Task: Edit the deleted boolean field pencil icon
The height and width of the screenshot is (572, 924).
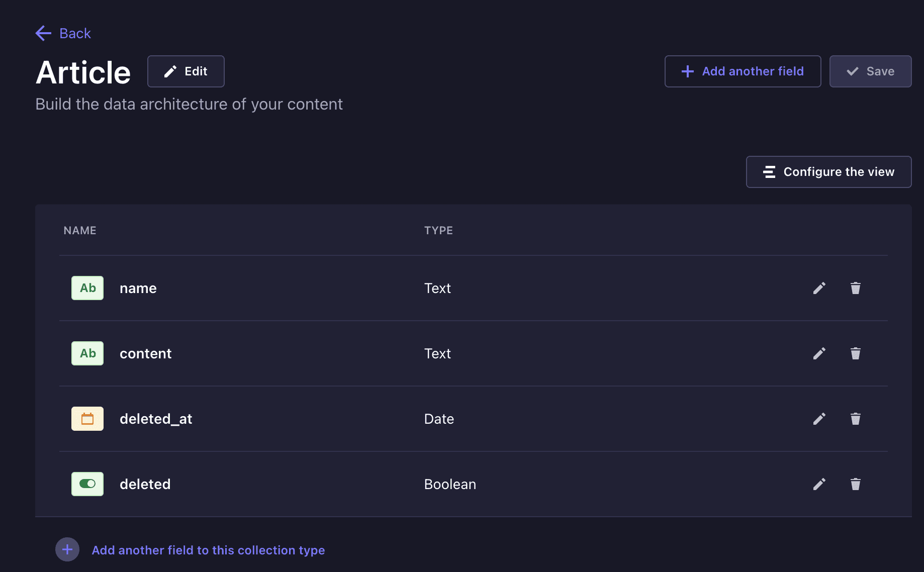Action: 819,484
